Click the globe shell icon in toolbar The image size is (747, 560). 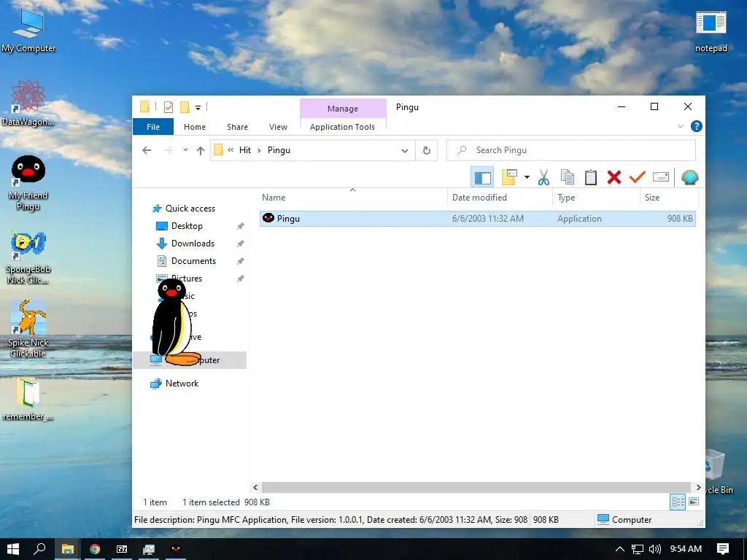tap(689, 178)
